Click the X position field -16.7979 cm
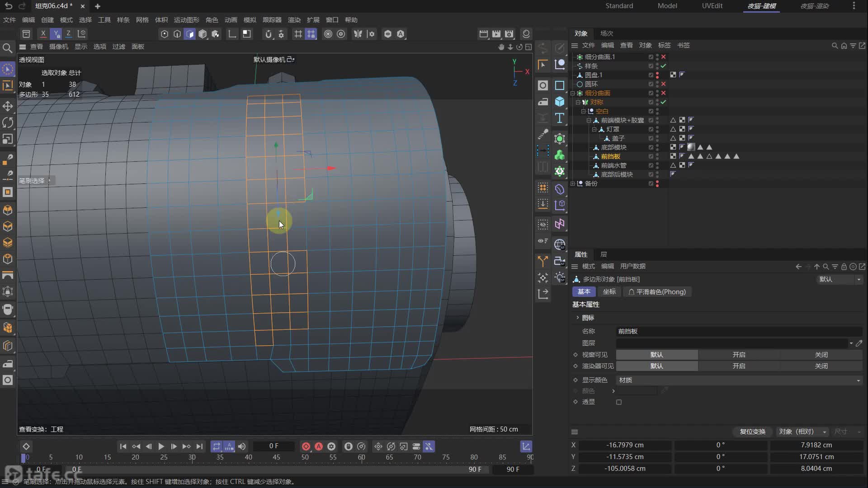This screenshot has height=488, width=868. click(625, 445)
